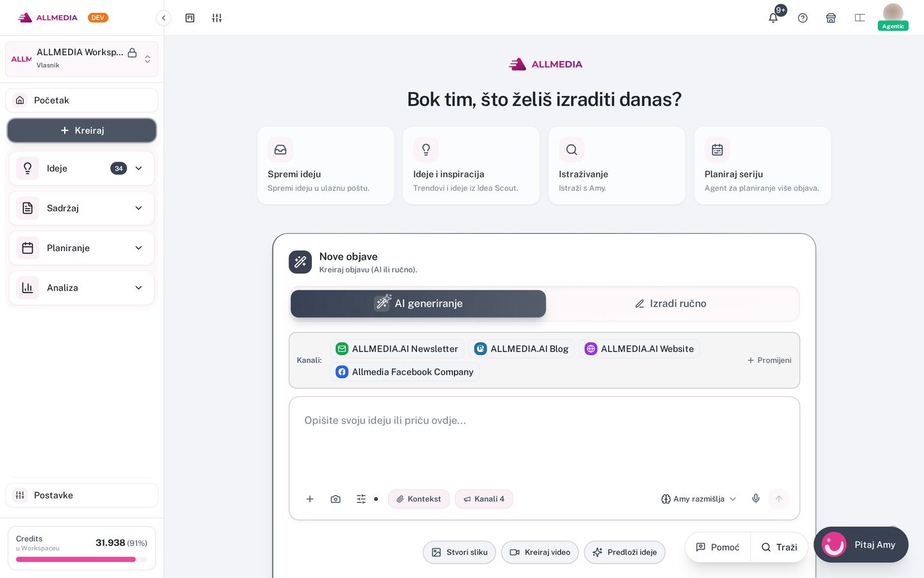Switch to Izradi ručno tab
The height and width of the screenshot is (578, 924).
pos(671,304)
